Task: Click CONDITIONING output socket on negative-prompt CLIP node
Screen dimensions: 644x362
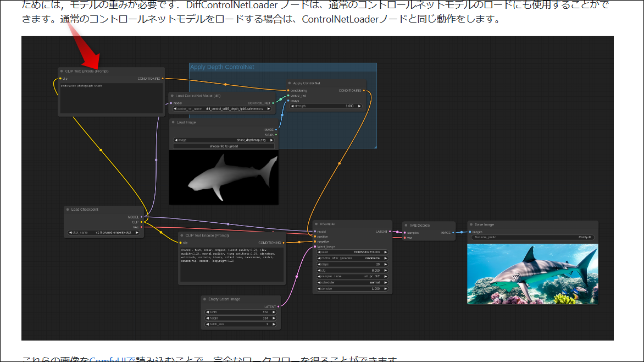Action: [x=284, y=243]
